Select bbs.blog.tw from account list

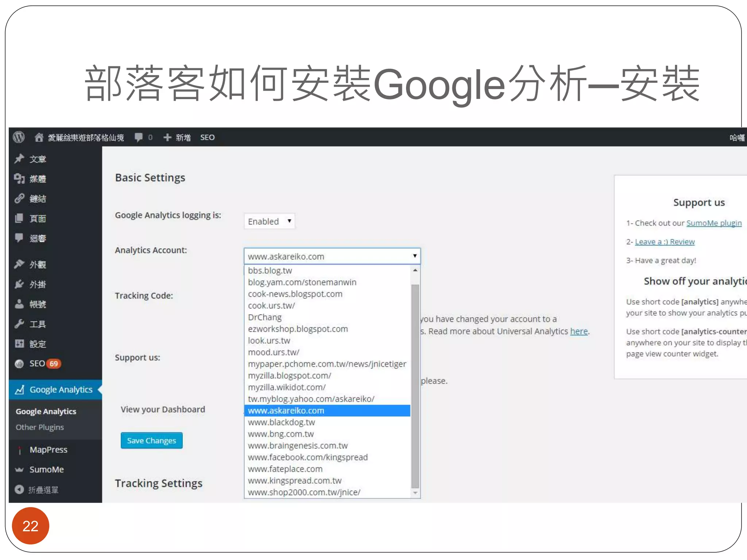point(327,271)
